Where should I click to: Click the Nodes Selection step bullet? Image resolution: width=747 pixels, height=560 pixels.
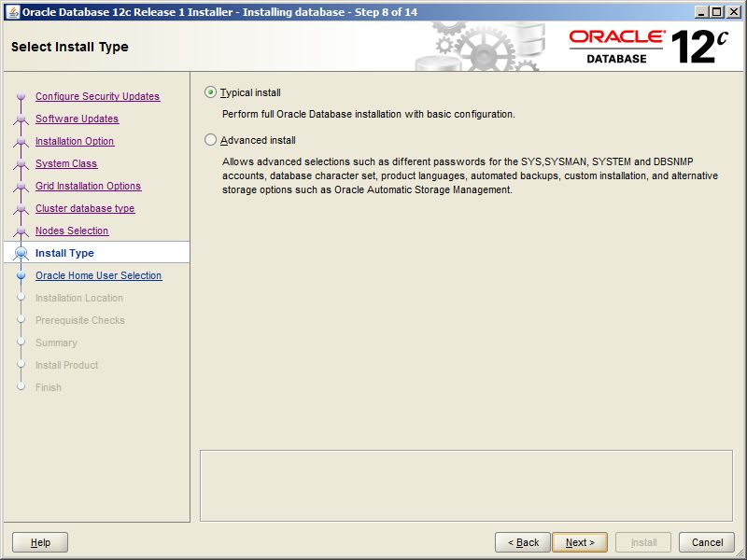point(21,231)
